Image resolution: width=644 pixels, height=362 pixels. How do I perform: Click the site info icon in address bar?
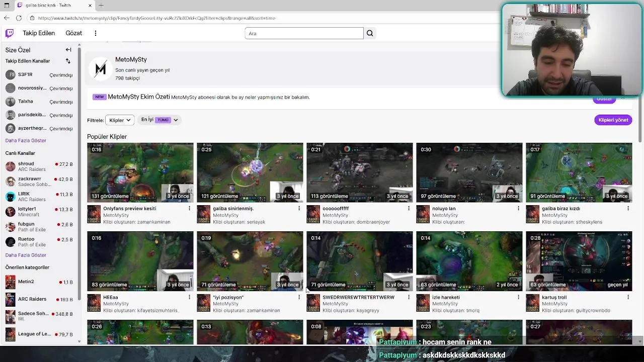click(32, 18)
